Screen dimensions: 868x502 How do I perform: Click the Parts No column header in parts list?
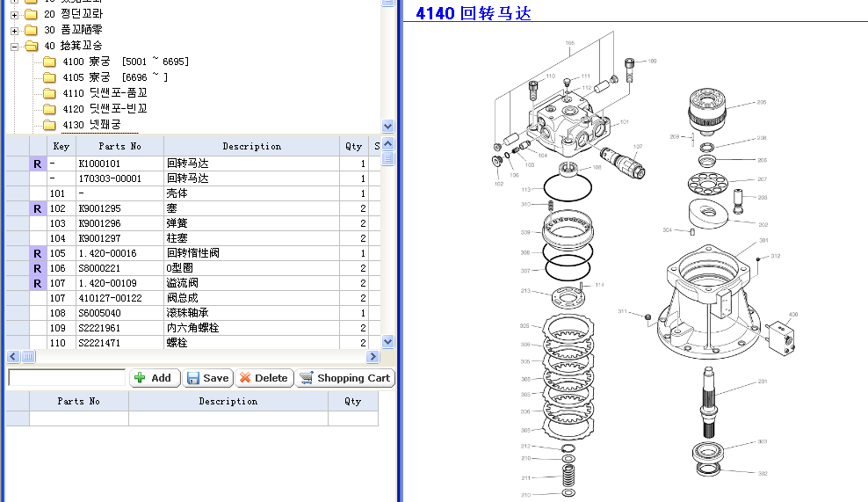[x=119, y=146]
